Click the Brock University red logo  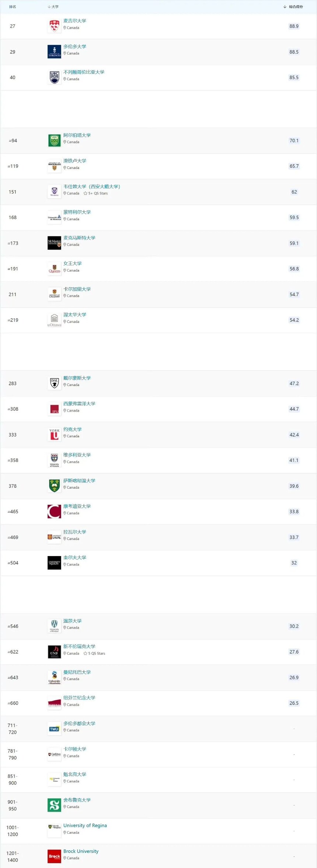click(x=54, y=857)
